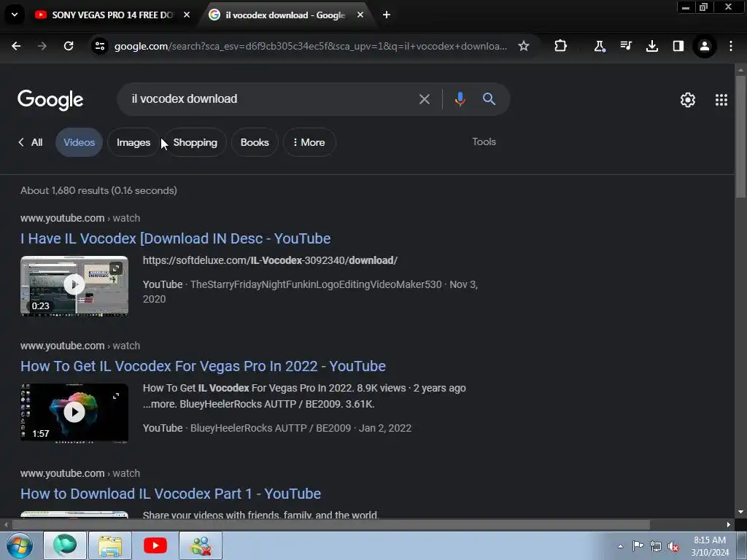747x560 pixels.
Task: Click the vertical scrollbar thumb
Action: tap(740, 137)
